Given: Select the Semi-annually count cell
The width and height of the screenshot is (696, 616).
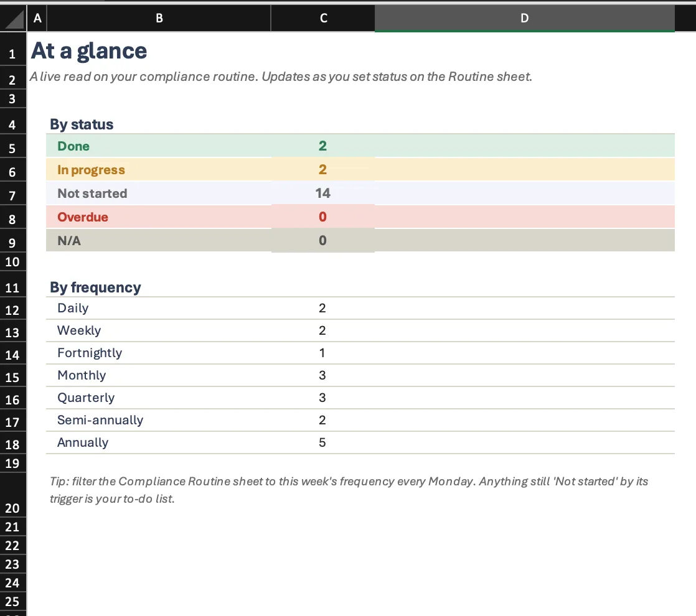Looking at the screenshot, I should point(322,420).
